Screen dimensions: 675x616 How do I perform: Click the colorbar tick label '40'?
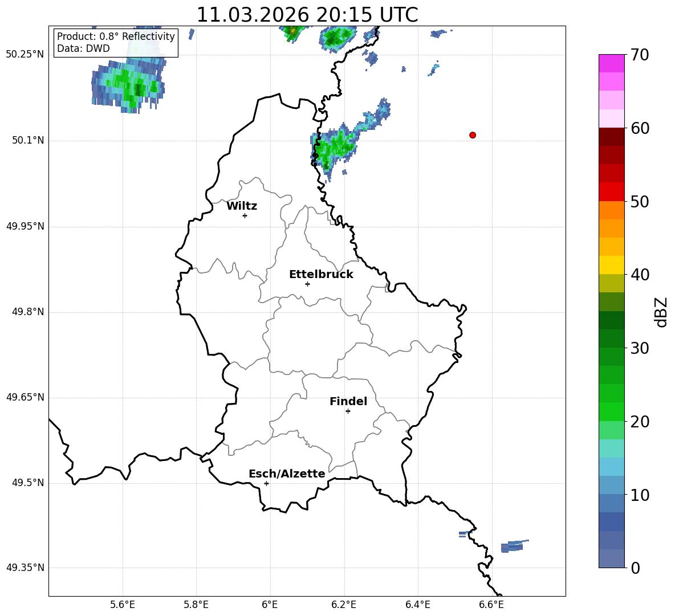pyautogui.click(x=640, y=275)
